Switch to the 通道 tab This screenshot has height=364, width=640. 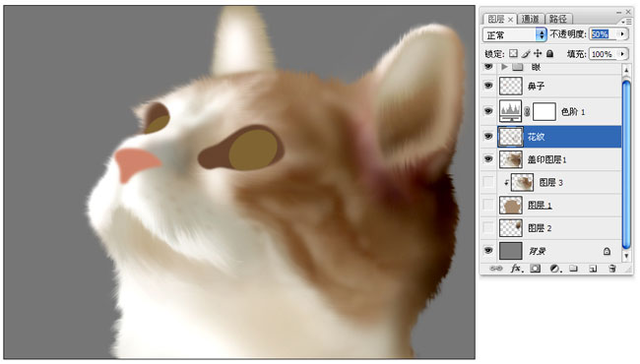click(530, 19)
